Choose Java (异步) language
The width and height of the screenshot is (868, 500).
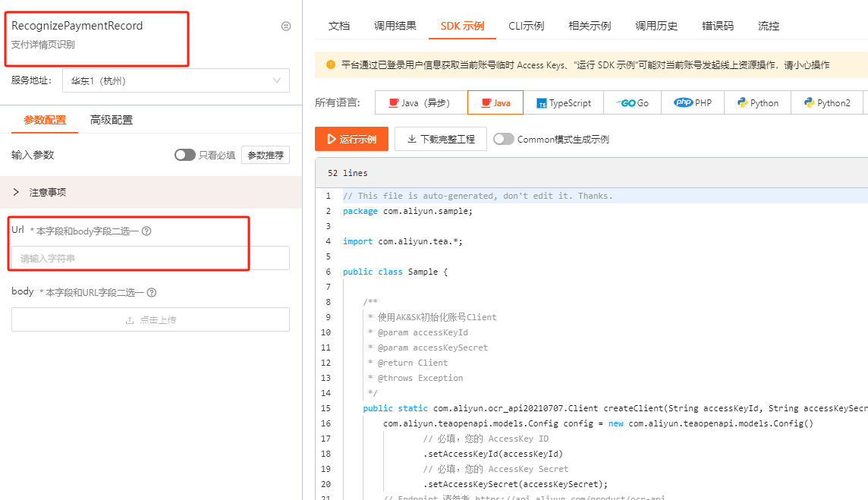pos(420,102)
